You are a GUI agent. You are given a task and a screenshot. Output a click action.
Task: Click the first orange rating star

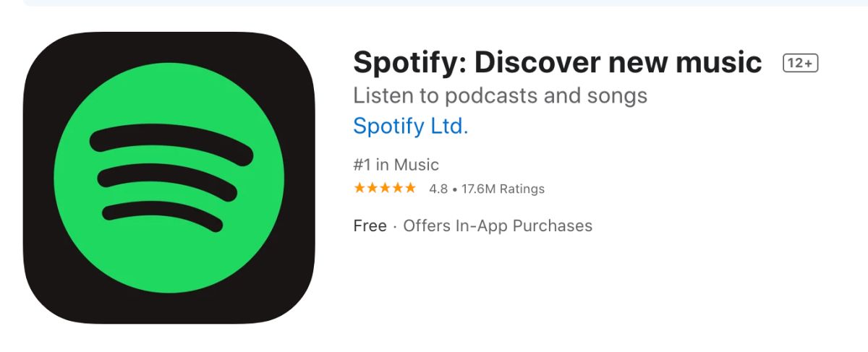tap(359, 189)
